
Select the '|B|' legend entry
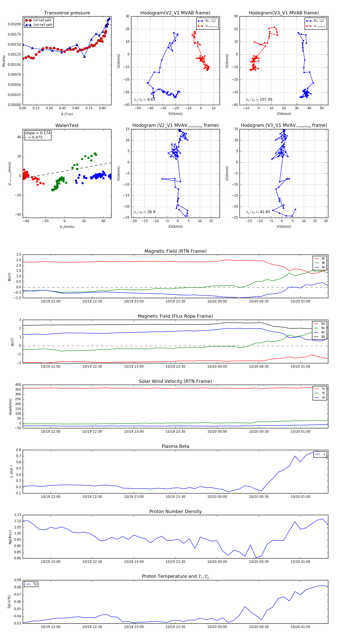tap(320, 337)
